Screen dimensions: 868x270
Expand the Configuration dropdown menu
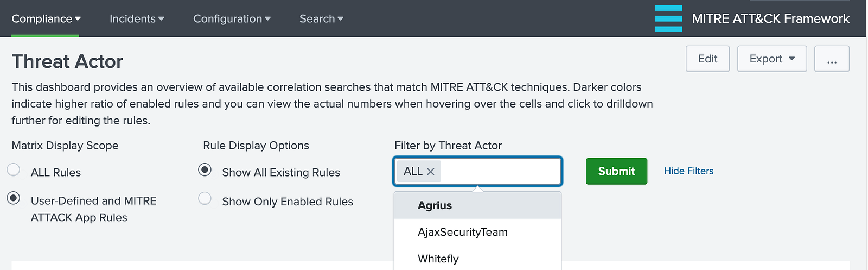pos(232,18)
